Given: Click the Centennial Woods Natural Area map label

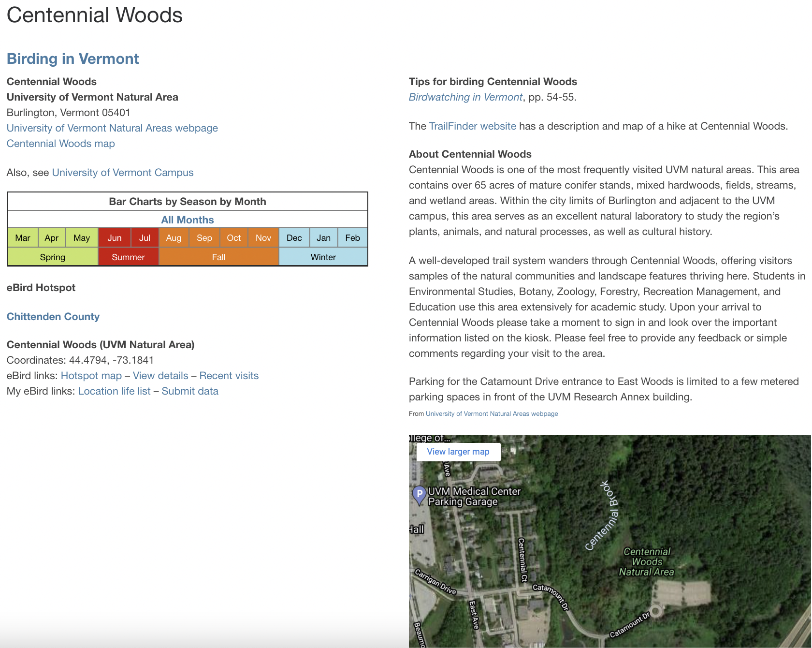Looking at the screenshot, I should click(x=646, y=562).
